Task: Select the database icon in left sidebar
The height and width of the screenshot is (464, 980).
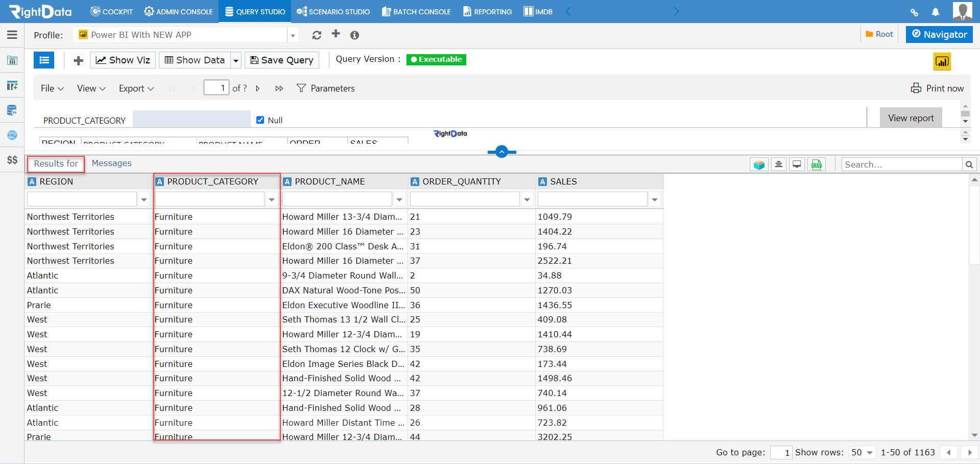Action: [12, 110]
